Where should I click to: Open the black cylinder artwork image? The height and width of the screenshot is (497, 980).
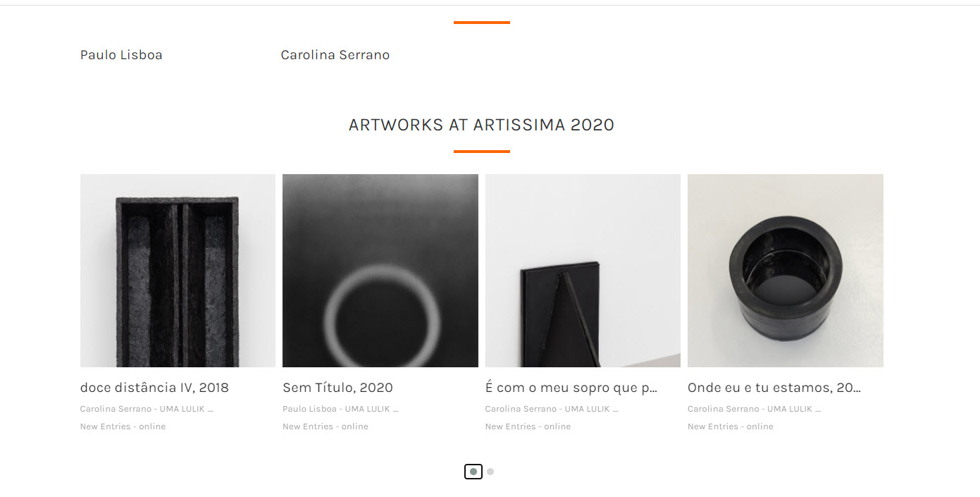(x=785, y=271)
